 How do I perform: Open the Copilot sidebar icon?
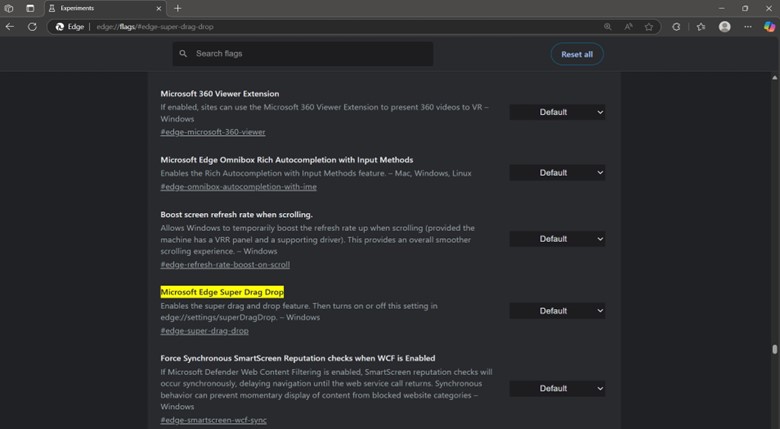[x=769, y=27]
